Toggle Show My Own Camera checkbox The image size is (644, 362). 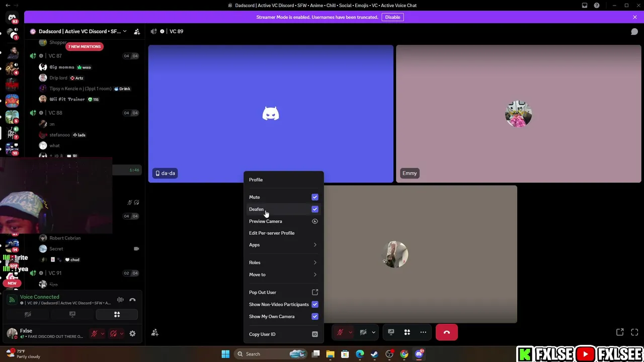click(x=315, y=316)
